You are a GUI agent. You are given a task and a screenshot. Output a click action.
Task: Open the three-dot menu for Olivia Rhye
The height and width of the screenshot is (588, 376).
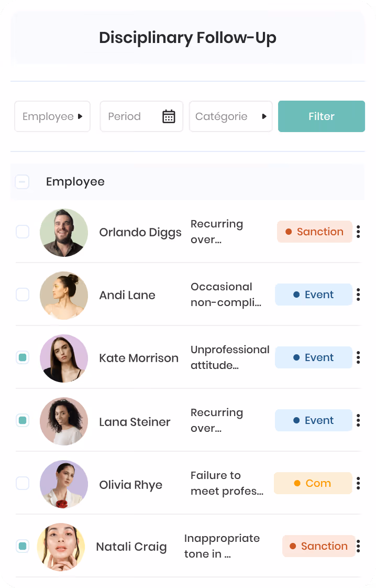(x=358, y=483)
